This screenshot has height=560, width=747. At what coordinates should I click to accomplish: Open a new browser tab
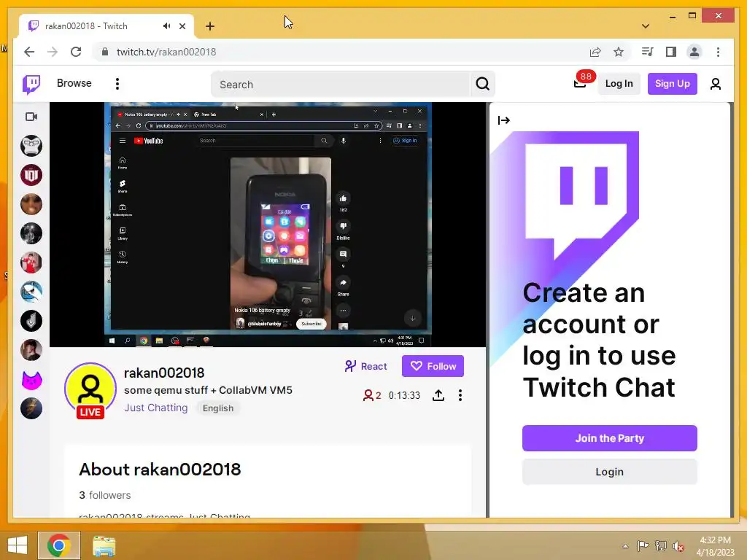point(210,26)
